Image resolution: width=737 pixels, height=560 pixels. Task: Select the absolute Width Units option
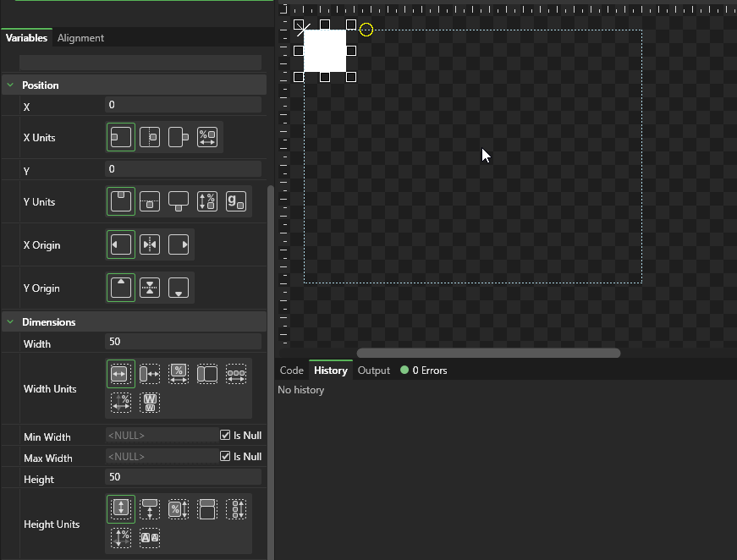click(x=121, y=373)
